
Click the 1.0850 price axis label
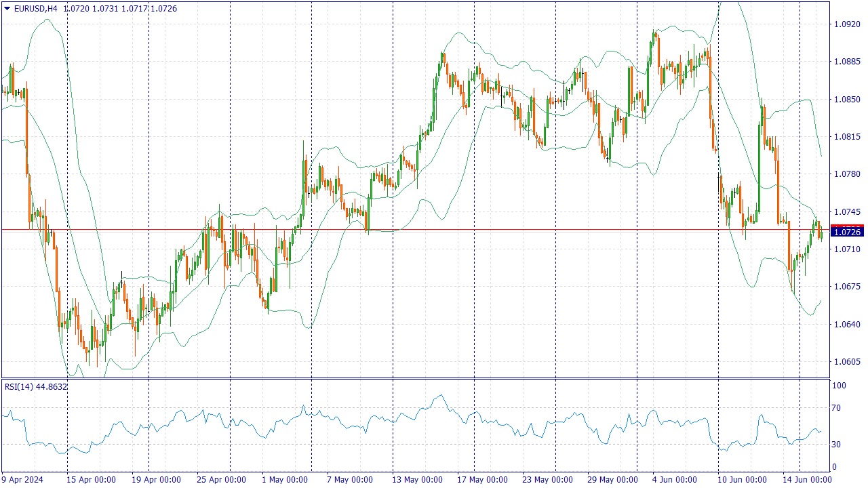coord(847,99)
